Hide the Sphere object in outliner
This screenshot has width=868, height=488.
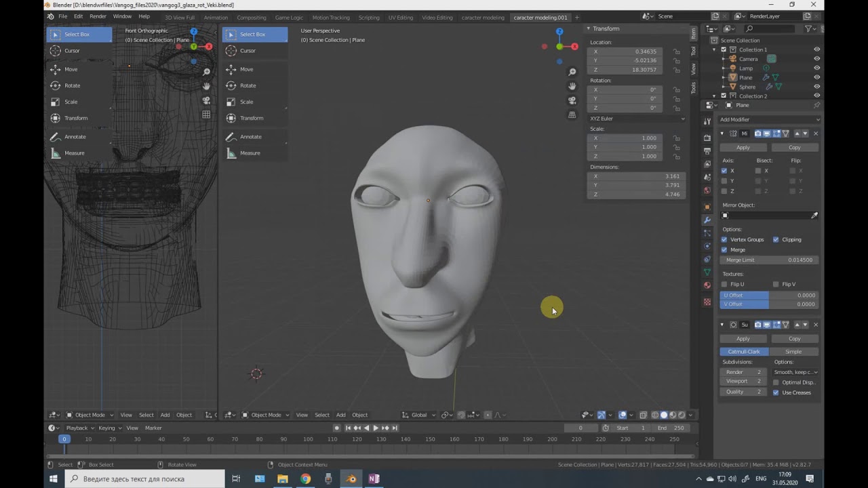[816, 87]
